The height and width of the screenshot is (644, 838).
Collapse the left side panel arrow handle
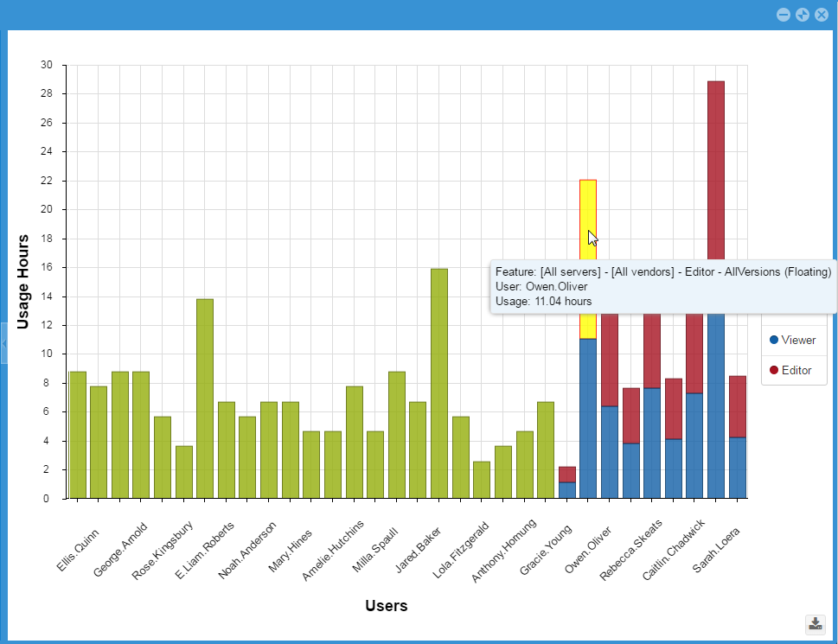(x=3, y=343)
